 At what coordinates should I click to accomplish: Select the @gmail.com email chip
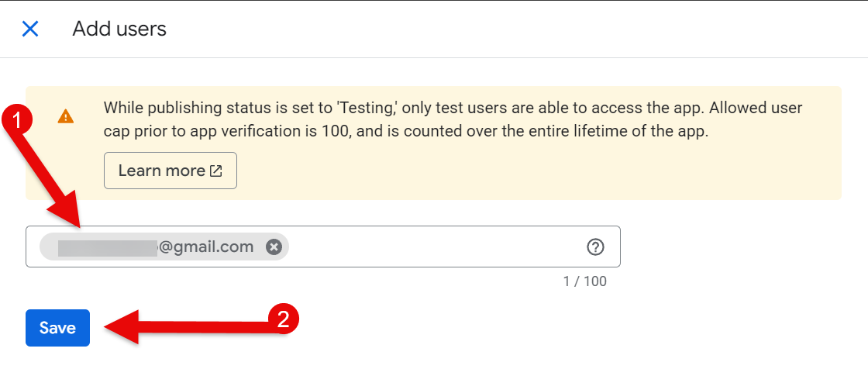pyautogui.click(x=207, y=247)
